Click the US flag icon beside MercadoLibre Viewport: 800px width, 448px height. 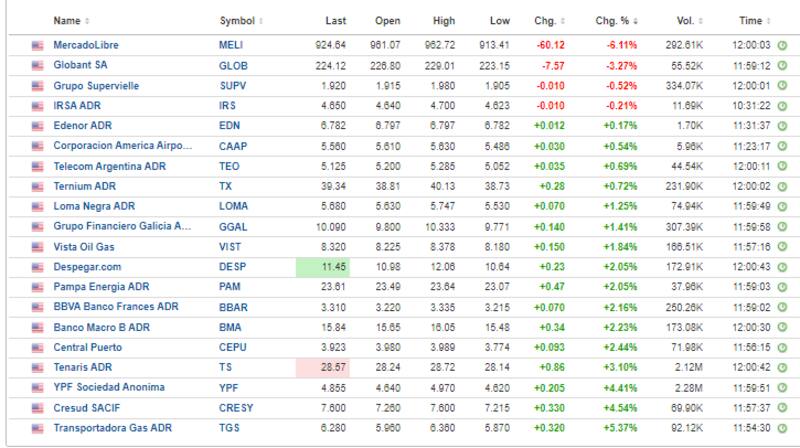tap(38, 45)
